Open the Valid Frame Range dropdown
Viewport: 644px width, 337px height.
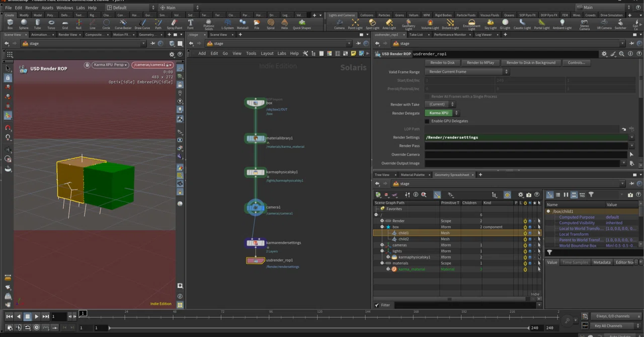468,72
